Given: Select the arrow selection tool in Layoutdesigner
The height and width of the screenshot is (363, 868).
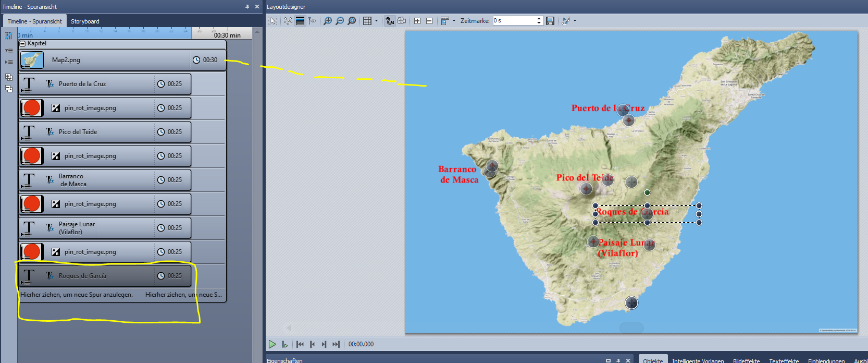Looking at the screenshot, I should click(x=273, y=21).
